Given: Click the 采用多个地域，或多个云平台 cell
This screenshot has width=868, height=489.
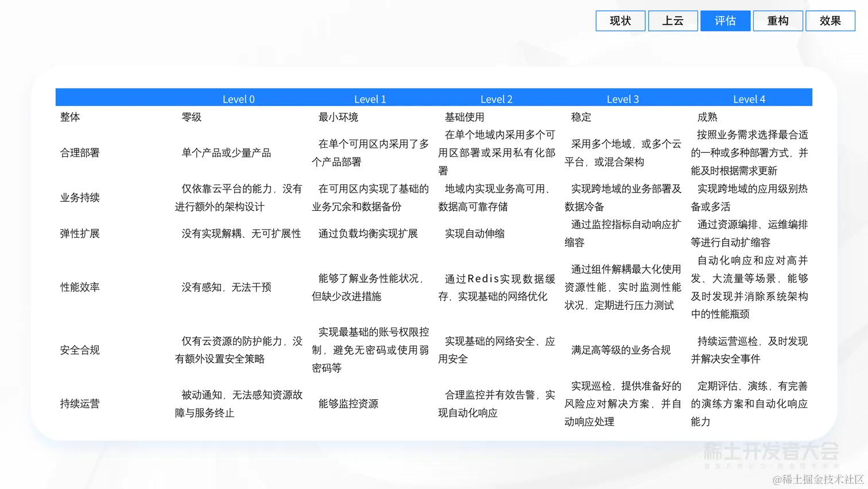Looking at the screenshot, I should coord(623,152).
